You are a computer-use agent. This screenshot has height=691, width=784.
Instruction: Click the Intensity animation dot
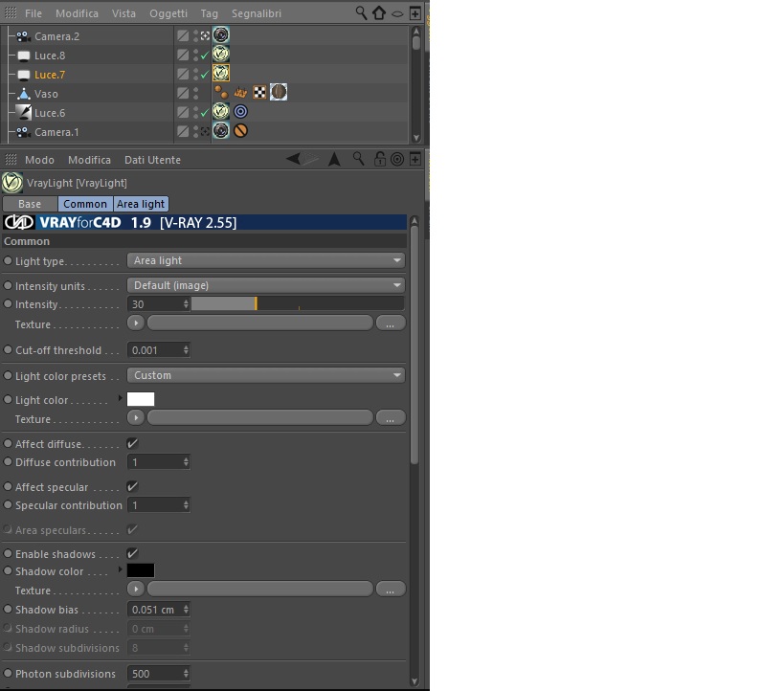coord(8,303)
